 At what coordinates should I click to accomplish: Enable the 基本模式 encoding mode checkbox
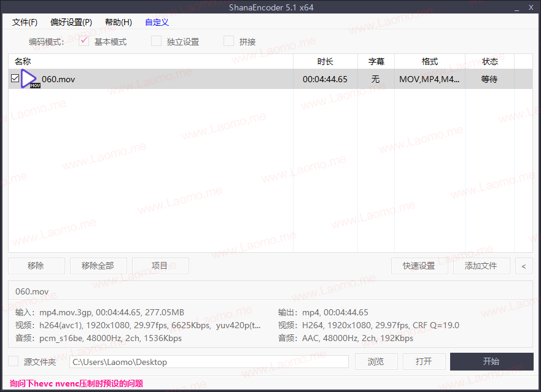pos(84,41)
